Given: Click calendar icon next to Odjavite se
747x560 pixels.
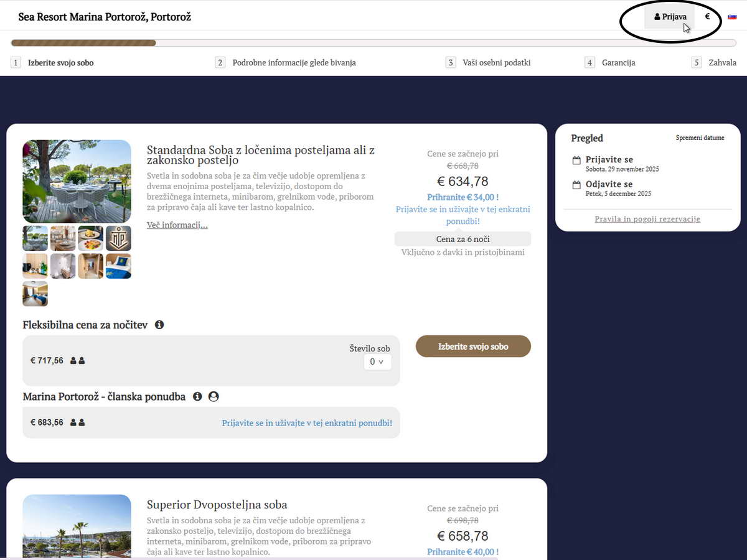Looking at the screenshot, I should (x=576, y=185).
